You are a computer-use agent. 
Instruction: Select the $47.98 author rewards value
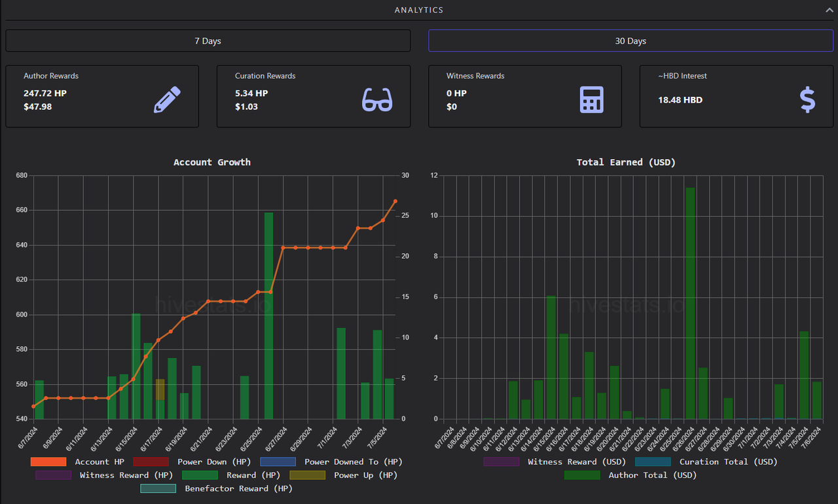(38, 107)
